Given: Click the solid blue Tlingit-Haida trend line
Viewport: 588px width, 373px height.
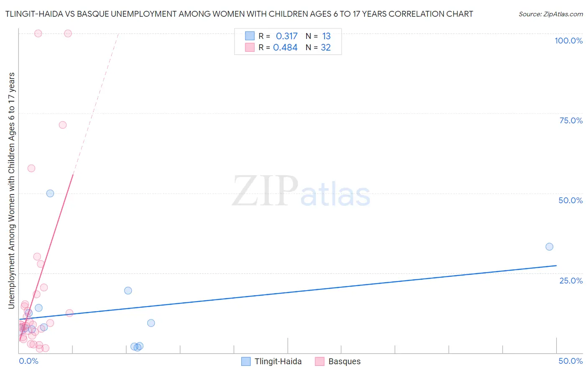Looking at the screenshot, I should tap(288, 292).
